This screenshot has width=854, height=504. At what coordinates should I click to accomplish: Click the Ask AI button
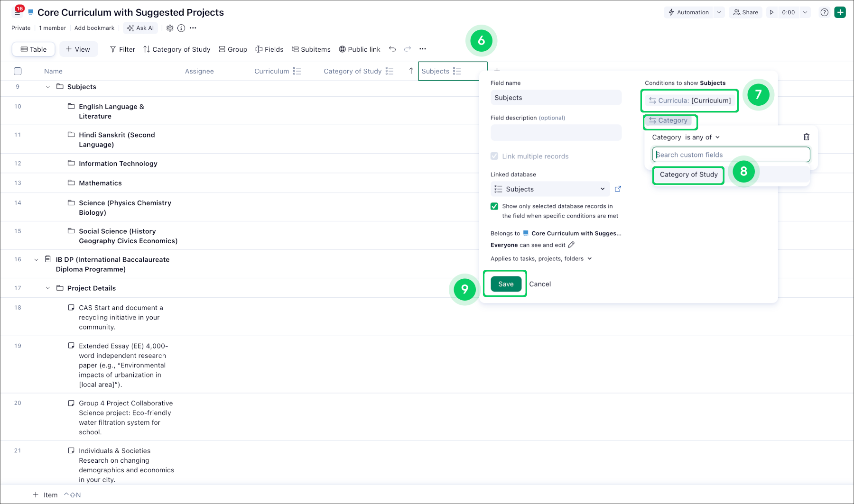tap(140, 28)
